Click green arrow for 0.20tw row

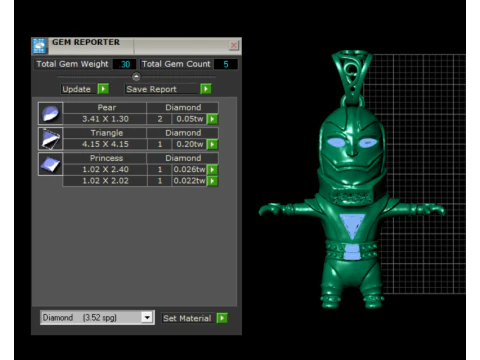pyautogui.click(x=212, y=144)
